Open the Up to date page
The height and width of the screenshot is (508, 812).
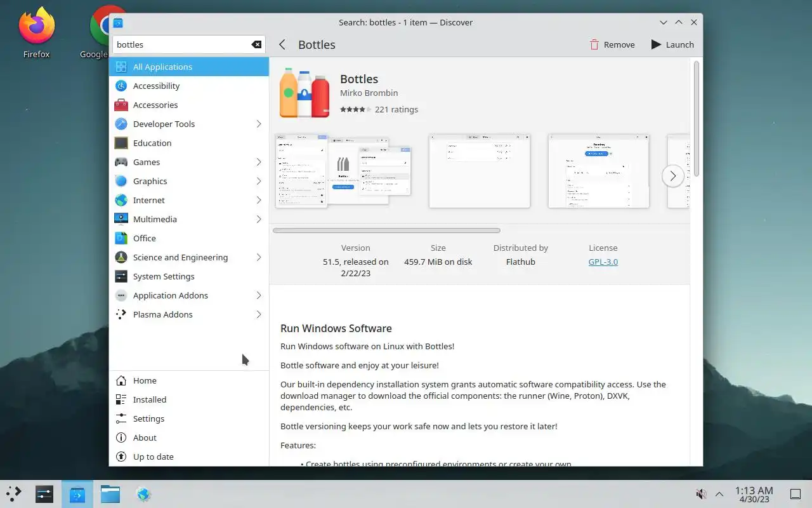point(189,457)
